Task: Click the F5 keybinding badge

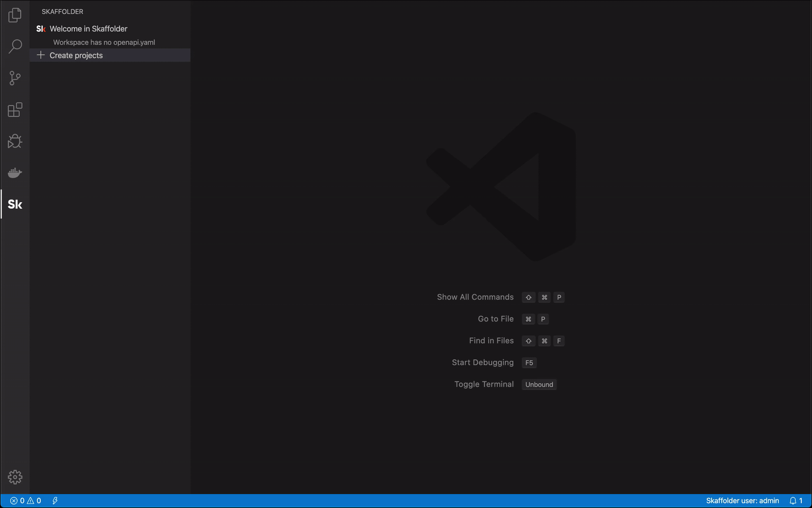Action: pyautogui.click(x=529, y=363)
